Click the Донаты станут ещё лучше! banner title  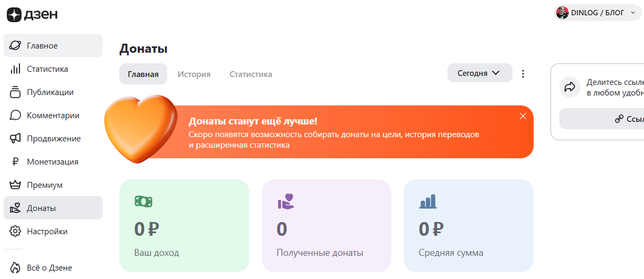pyautogui.click(x=253, y=121)
